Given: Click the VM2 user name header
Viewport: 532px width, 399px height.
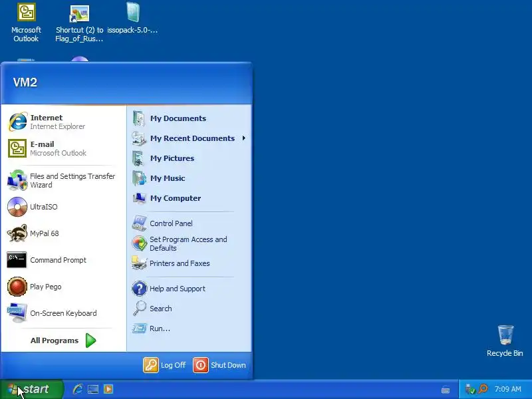Looking at the screenshot, I should coord(25,82).
